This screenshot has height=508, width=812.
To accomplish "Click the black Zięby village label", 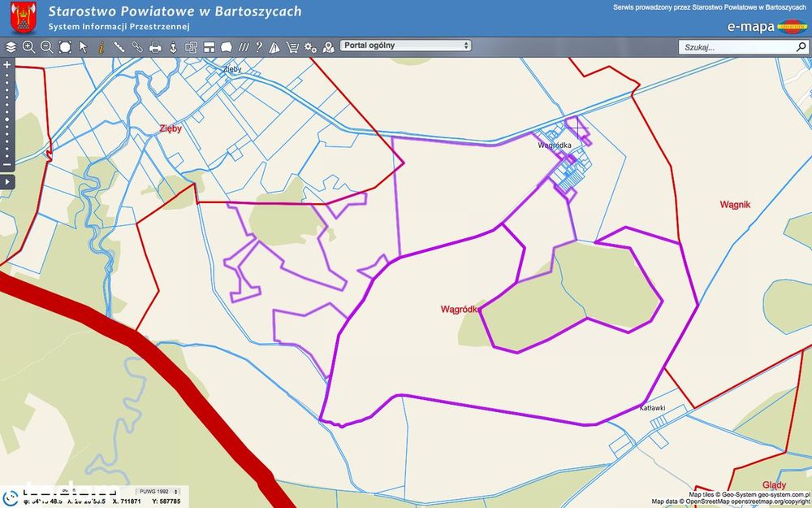I will (232, 69).
